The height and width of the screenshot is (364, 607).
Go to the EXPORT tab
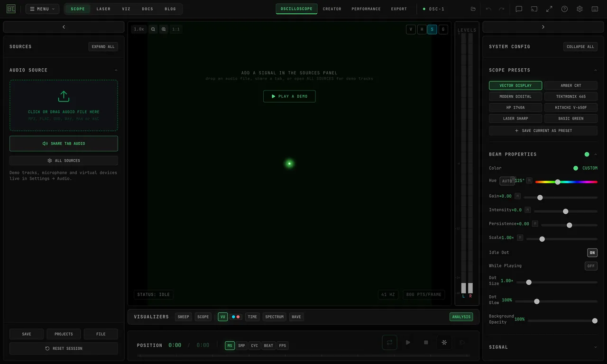coord(399,9)
